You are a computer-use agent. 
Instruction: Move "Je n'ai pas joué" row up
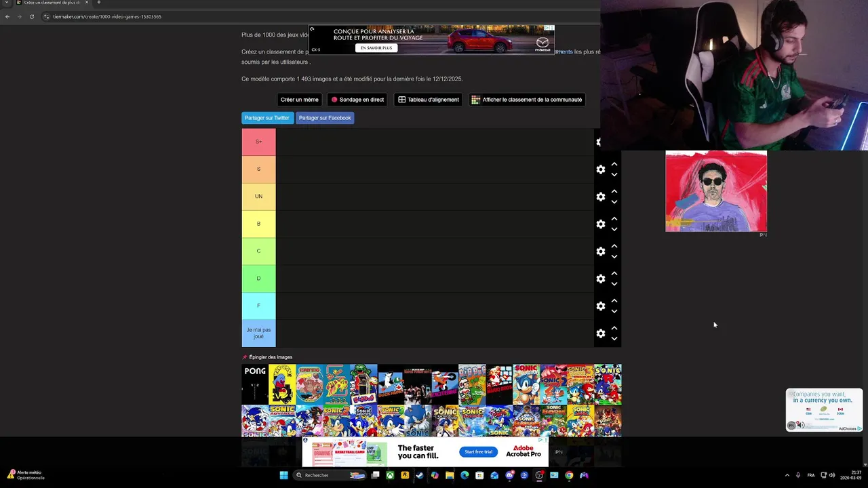click(x=614, y=328)
